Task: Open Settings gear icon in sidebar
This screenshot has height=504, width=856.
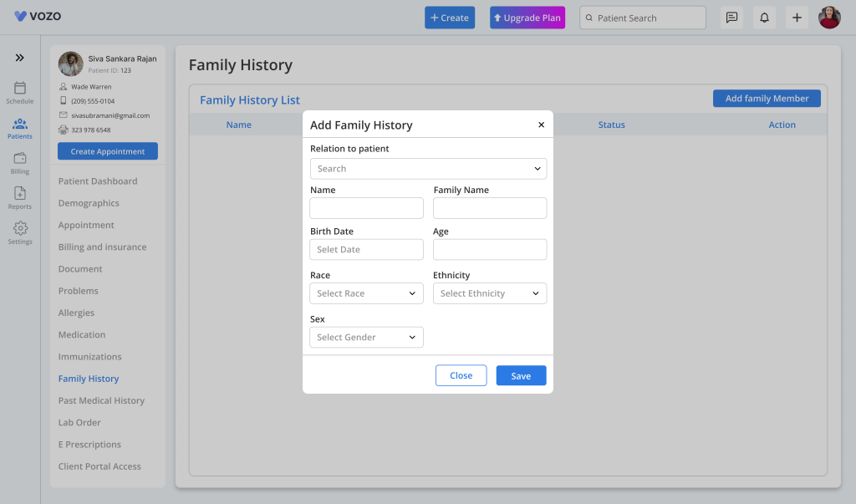Action: 20,227
